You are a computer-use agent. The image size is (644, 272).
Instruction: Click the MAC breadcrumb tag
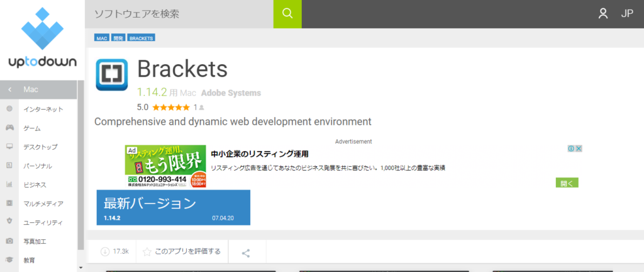tap(102, 38)
